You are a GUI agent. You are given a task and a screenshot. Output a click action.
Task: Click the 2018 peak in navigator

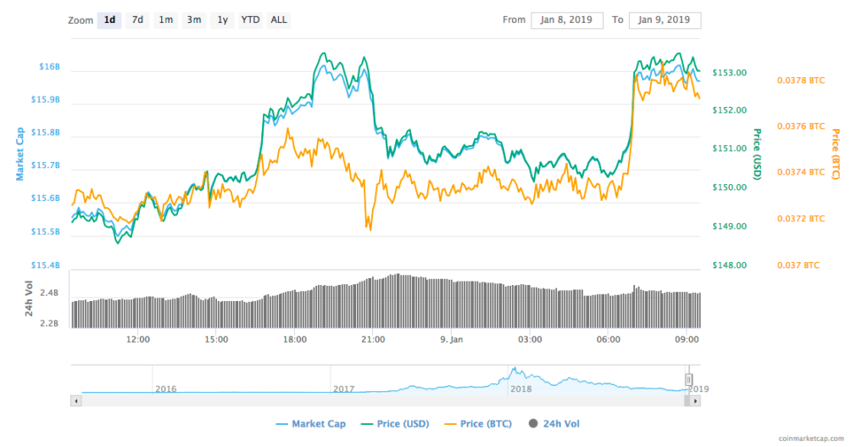pos(515,372)
